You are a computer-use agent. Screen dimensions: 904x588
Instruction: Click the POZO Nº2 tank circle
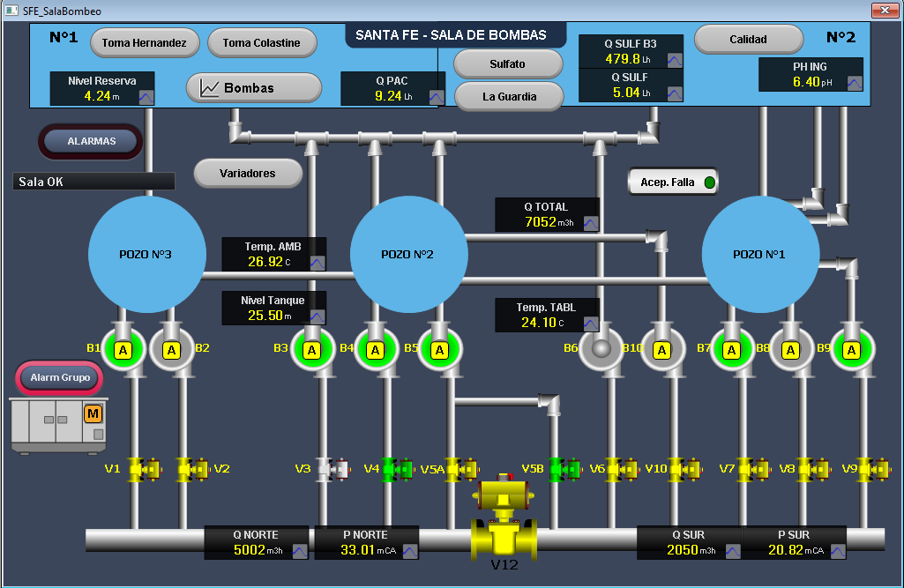[408, 254]
